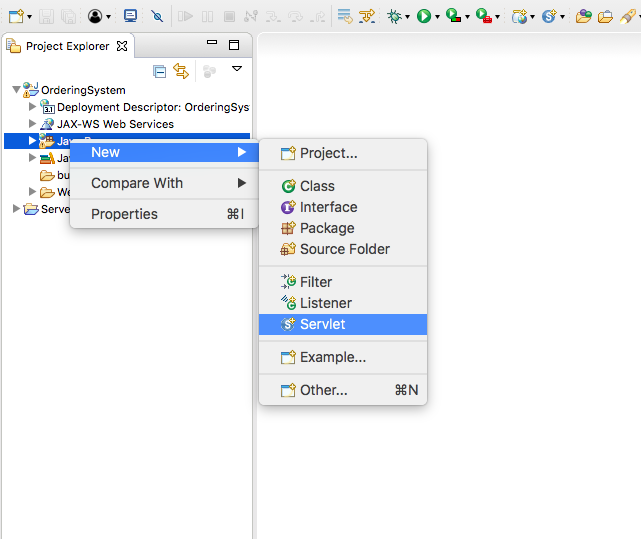This screenshot has width=641, height=539.
Task: Click the Search flashlight icon
Action: tap(628, 16)
